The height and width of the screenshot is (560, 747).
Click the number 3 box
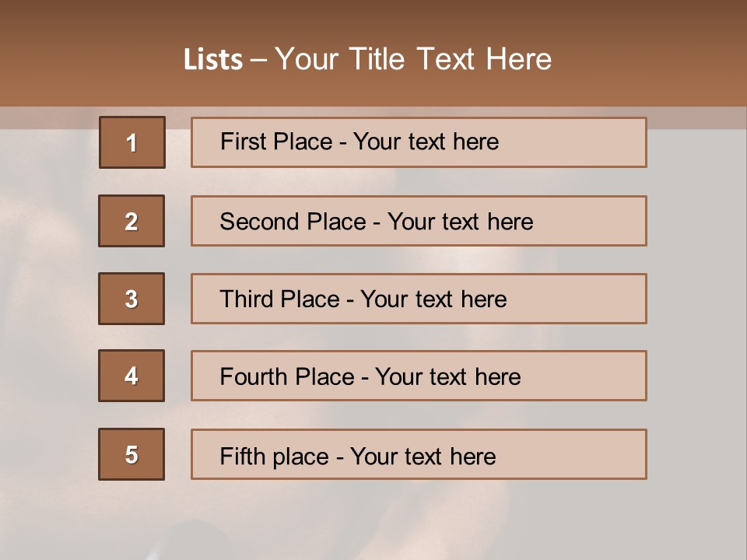click(x=132, y=299)
